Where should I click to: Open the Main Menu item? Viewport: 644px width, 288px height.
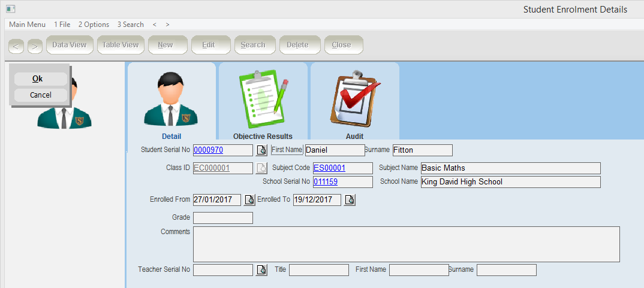tap(27, 25)
